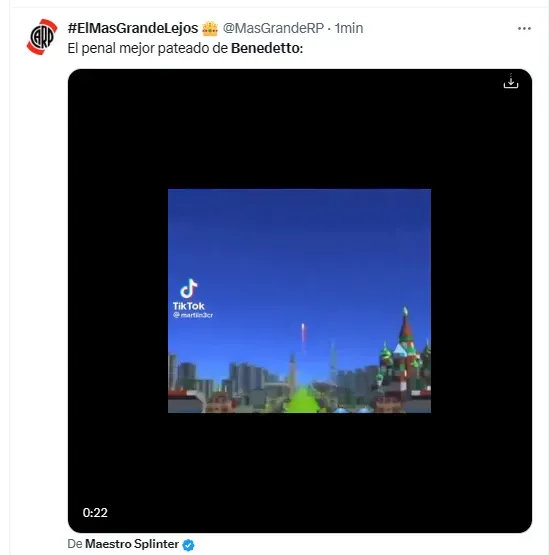Click the rocket trail in the video sky
Viewport: 549px width, 555px height.
pyautogui.click(x=303, y=336)
